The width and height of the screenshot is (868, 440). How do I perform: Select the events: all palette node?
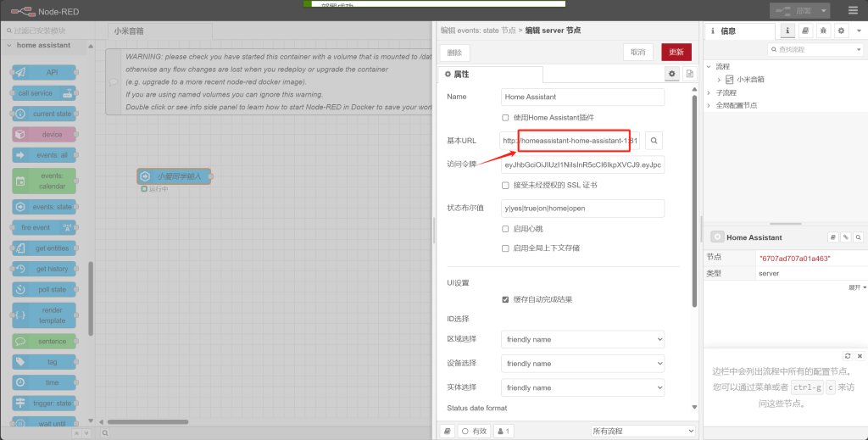click(44, 155)
